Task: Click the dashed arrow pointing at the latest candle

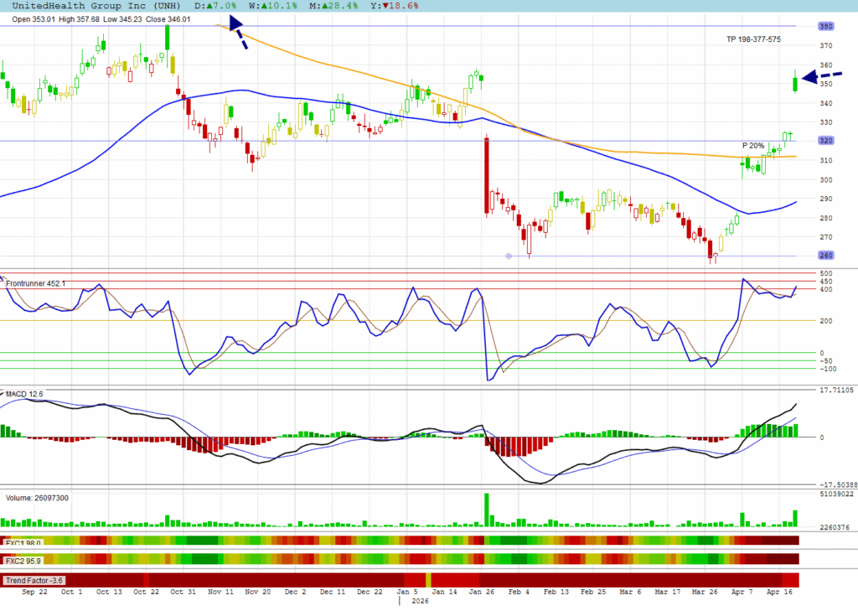Action: click(x=821, y=77)
